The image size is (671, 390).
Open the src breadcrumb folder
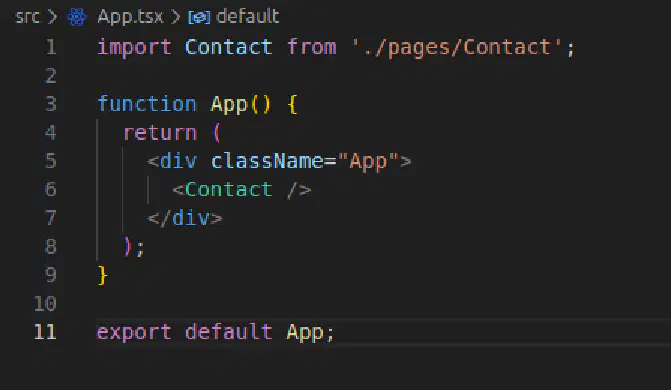27,17
